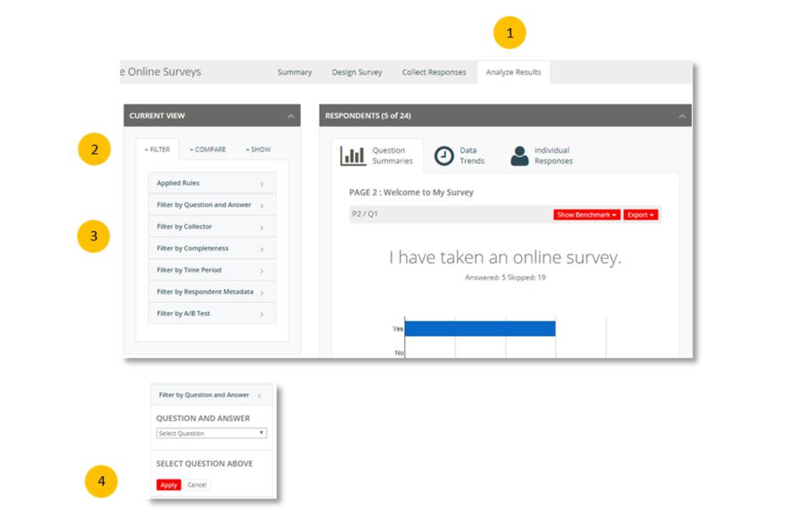Click the Data Trends clock icon

click(x=444, y=156)
